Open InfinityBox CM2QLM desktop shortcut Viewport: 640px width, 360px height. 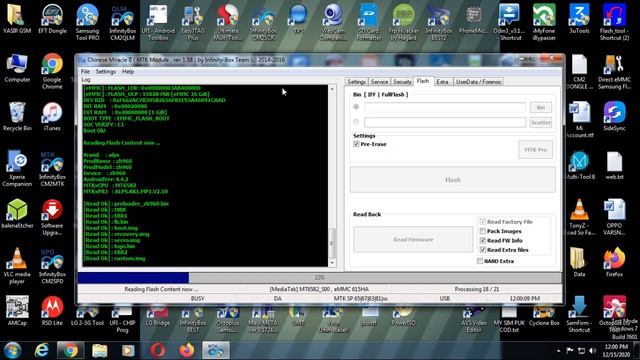[122, 22]
